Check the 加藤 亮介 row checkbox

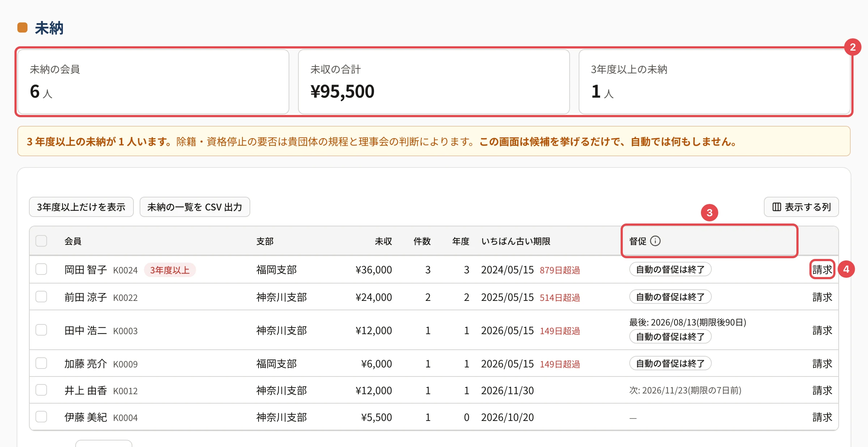tap(41, 363)
